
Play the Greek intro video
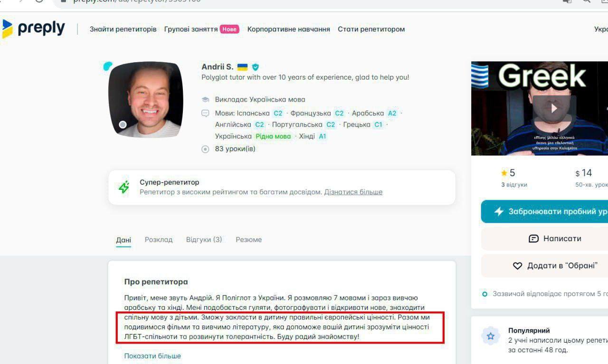point(554,108)
